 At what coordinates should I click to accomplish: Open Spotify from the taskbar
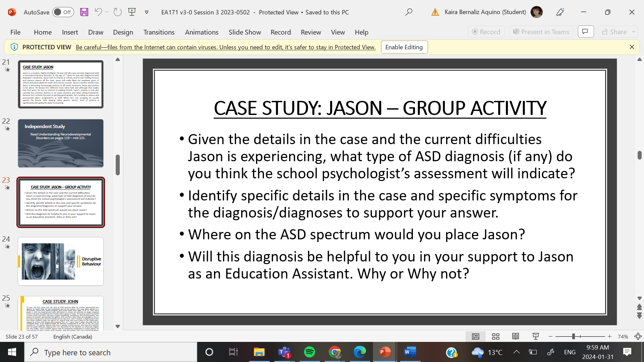[x=309, y=352]
